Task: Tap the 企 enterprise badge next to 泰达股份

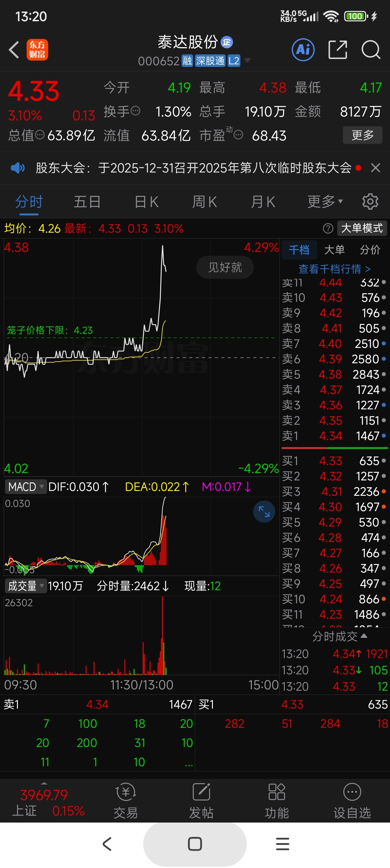Action: coord(227,42)
